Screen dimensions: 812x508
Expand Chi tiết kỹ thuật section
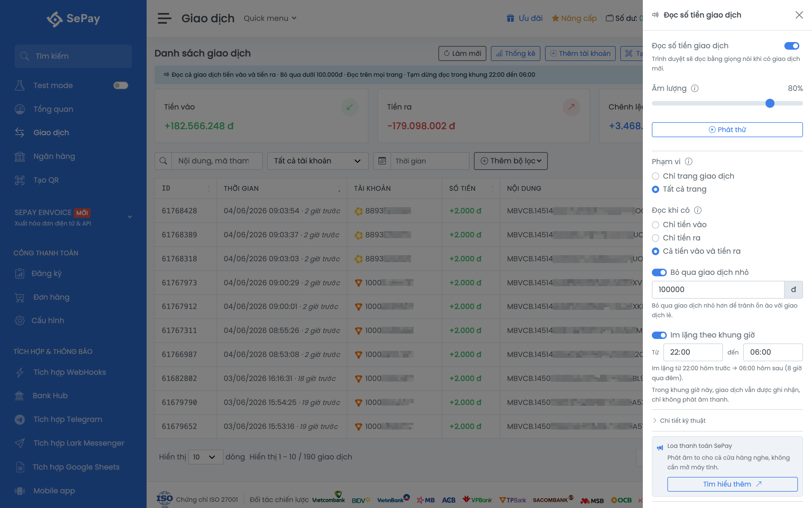(679, 421)
